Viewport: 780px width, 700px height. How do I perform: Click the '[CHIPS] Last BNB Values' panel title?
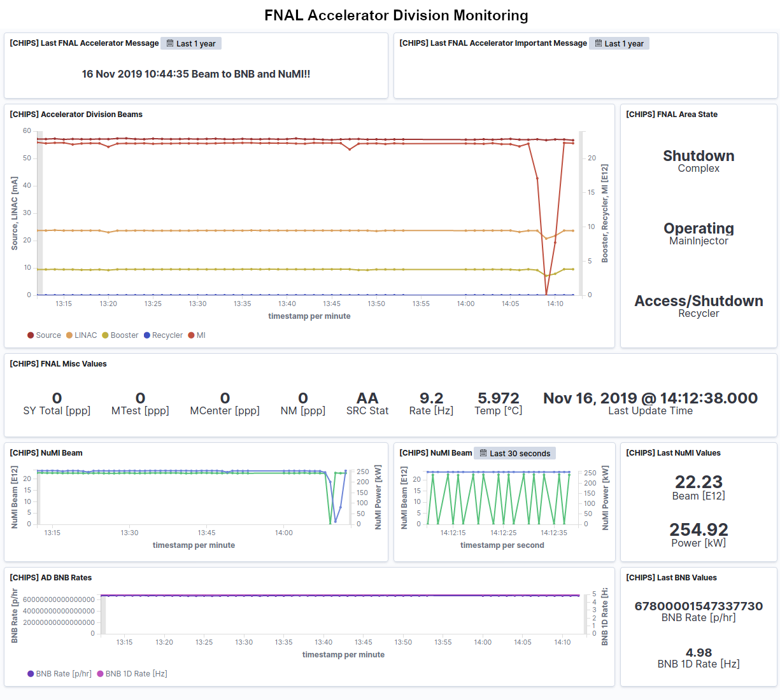point(671,578)
